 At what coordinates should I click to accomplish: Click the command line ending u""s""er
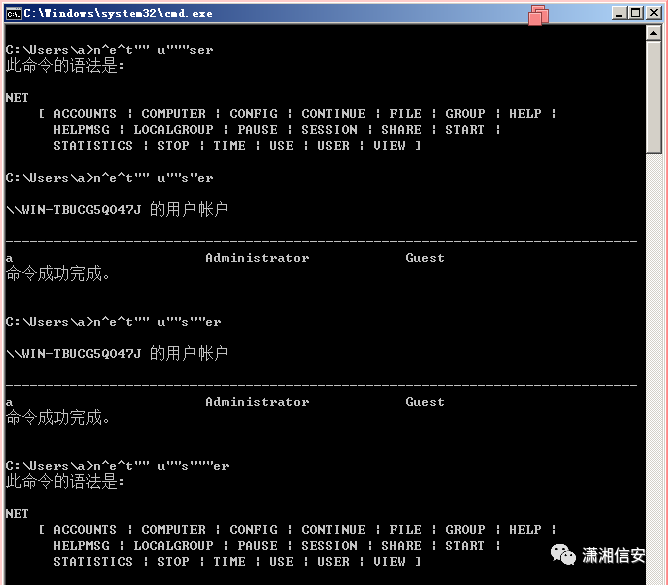(x=157, y=322)
